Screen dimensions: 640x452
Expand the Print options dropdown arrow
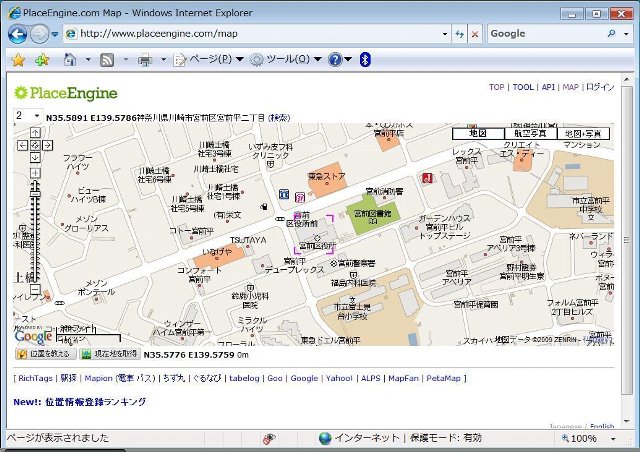[x=163, y=60]
